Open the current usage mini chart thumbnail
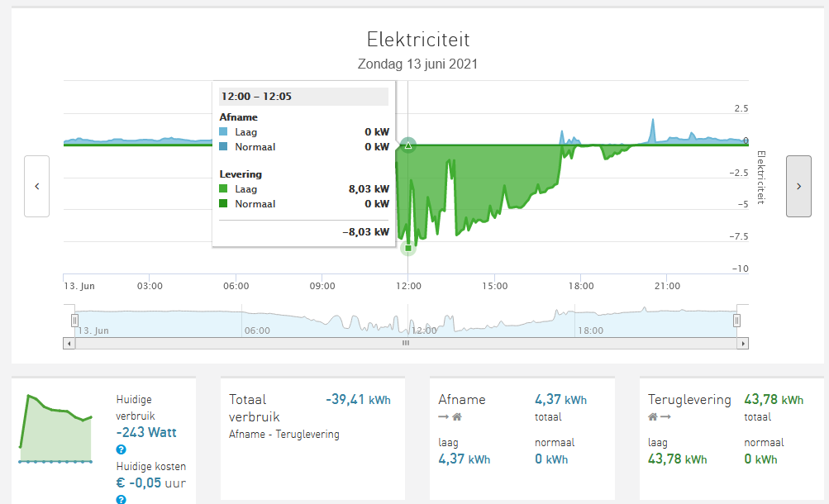829x504 pixels. pos(56,428)
